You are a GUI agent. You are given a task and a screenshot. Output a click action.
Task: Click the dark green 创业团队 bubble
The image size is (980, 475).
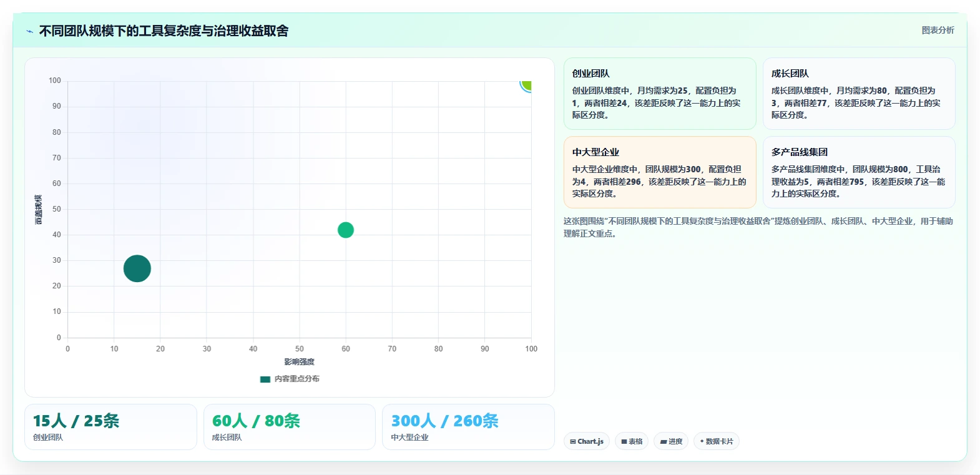coord(137,268)
